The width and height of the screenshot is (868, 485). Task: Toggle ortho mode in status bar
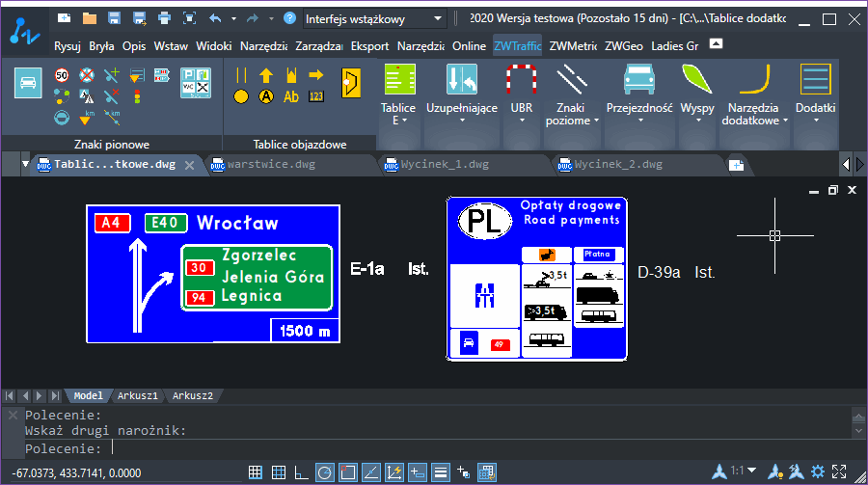tap(301, 472)
